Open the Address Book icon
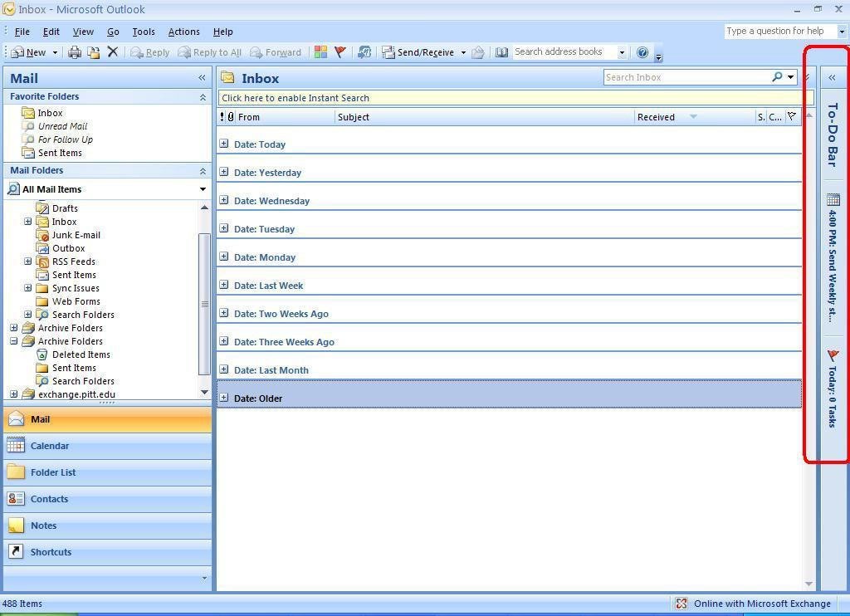This screenshot has width=850, height=616. (501, 52)
